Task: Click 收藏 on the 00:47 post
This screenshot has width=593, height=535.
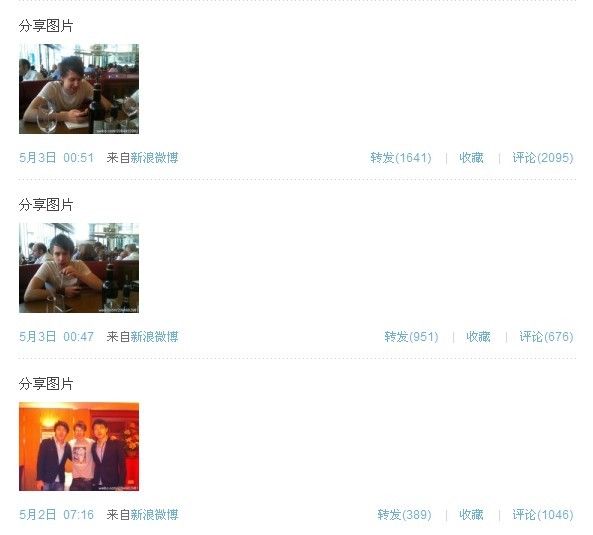Action: click(478, 337)
